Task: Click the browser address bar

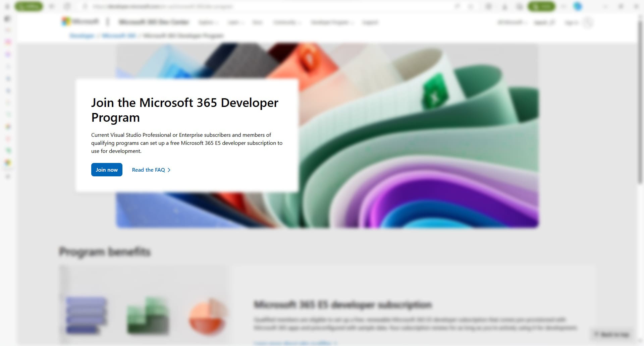Action: coord(268,6)
